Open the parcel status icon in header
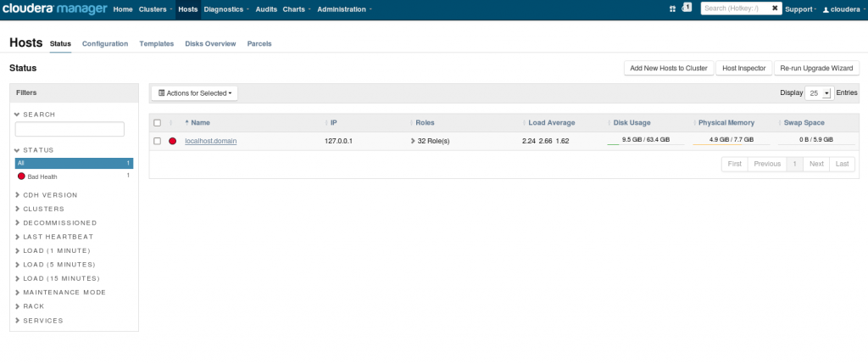The width and height of the screenshot is (868, 364). [x=672, y=9]
